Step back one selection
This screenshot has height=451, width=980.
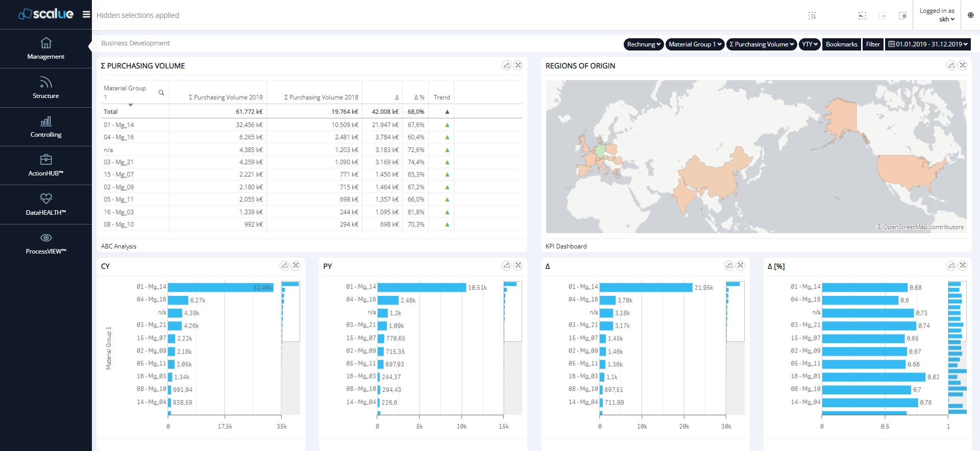click(x=862, y=16)
